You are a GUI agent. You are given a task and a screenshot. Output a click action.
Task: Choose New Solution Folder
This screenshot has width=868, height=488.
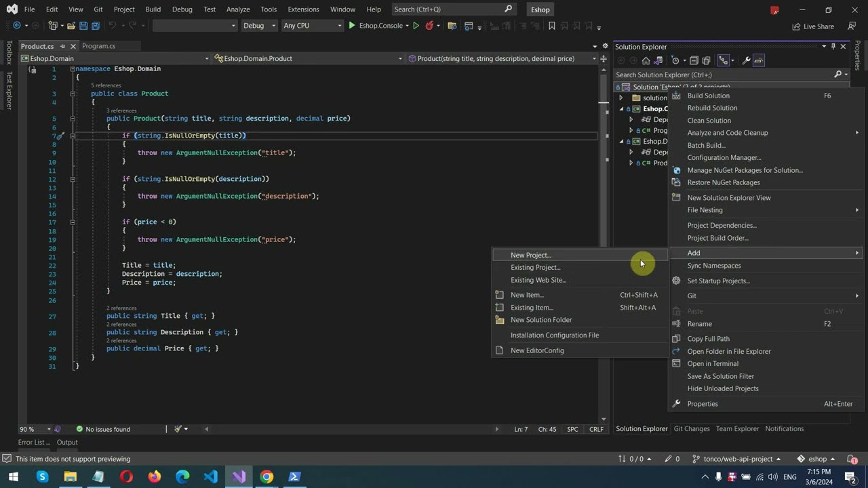pos(580,320)
